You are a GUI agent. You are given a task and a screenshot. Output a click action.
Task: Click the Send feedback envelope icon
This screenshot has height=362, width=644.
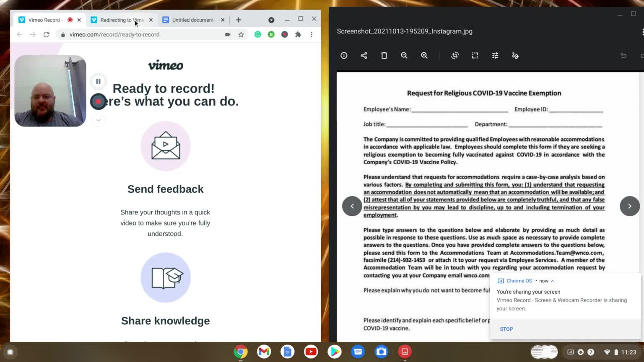pyautogui.click(x=166, y=146)
